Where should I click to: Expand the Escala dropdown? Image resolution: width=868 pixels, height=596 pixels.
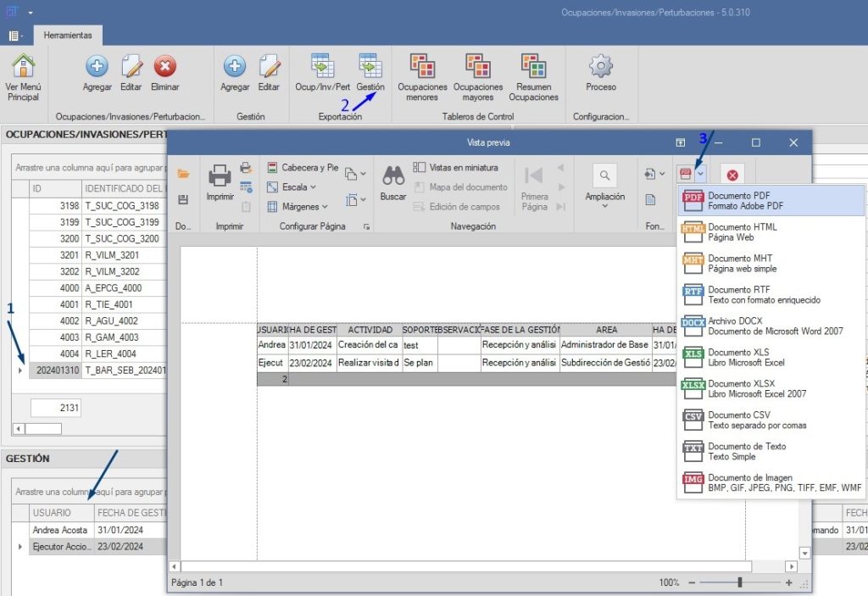292,187
